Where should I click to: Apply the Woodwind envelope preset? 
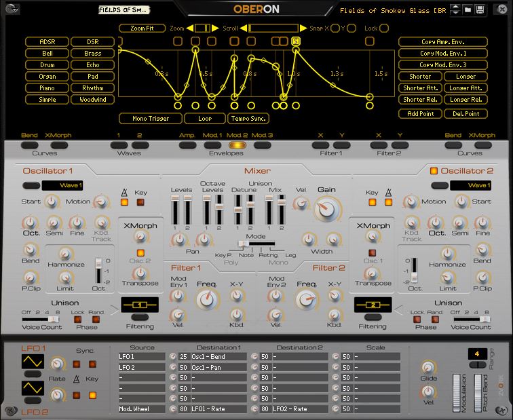coord(93,100)
